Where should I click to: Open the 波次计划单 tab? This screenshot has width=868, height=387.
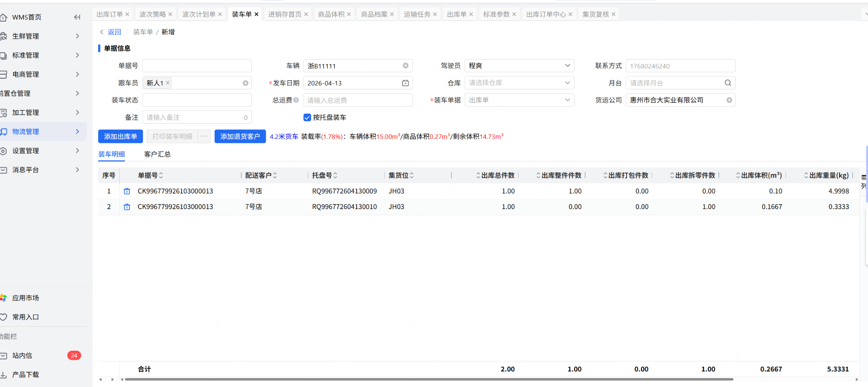coord(199,14)
